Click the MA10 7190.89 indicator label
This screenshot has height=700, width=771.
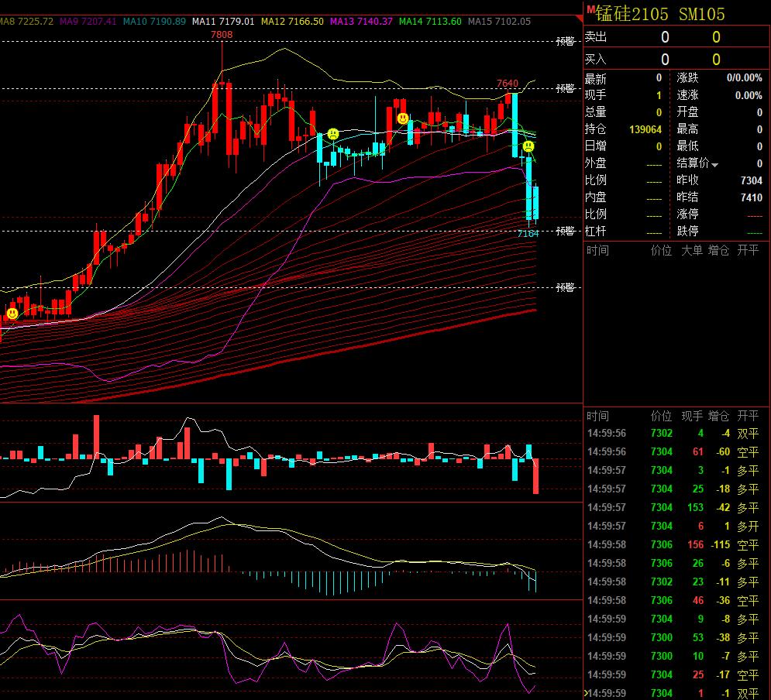(154, 21)
